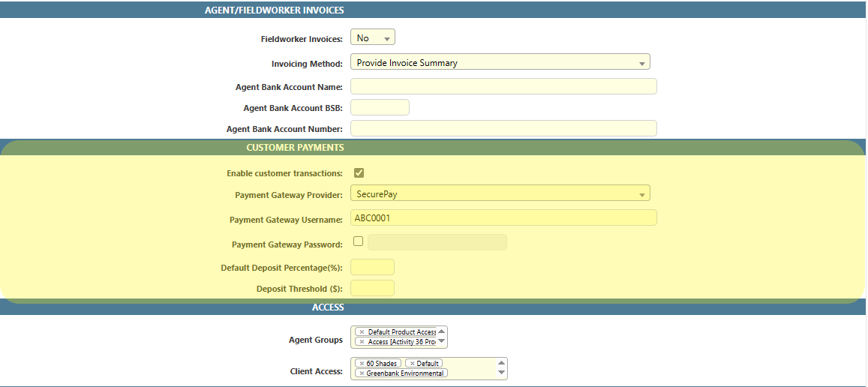Click the Agent Bank Account Name field
Screen dimensions: 868x387
point(503,86)
